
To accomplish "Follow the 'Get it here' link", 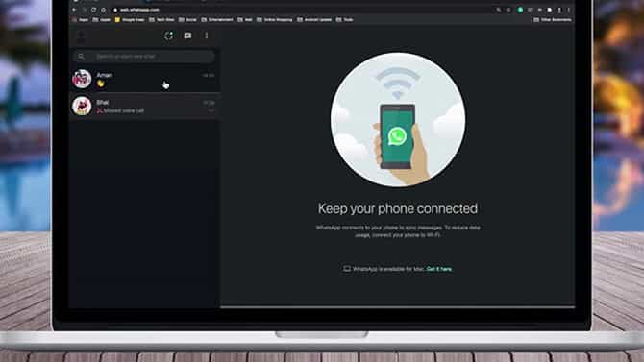I will click(x=439, y=269).
